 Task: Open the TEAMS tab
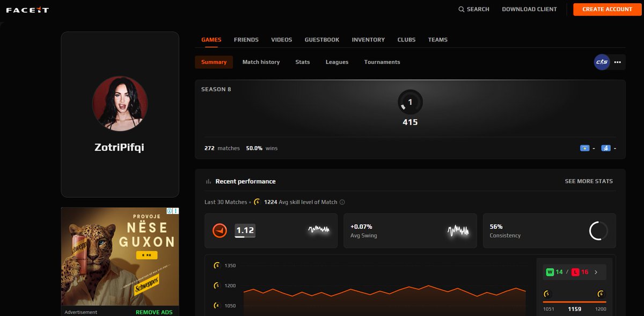point(438,40)
